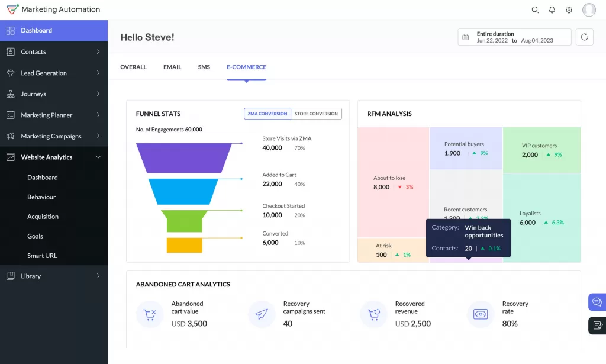Select the Recovery campaigns sent paper-plane icon
606x364 pixels.
(262, 314)
